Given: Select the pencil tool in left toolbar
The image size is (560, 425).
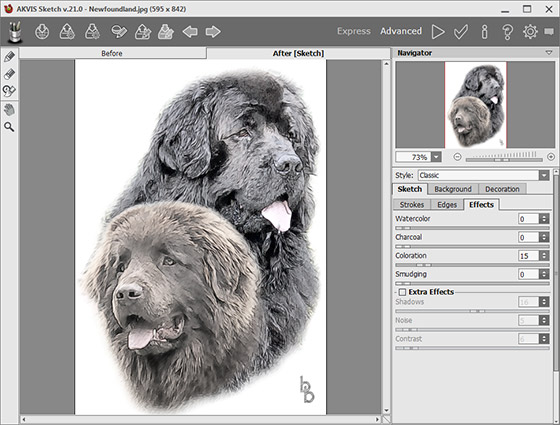Looking at the screenshot, I should coord(9,57).
